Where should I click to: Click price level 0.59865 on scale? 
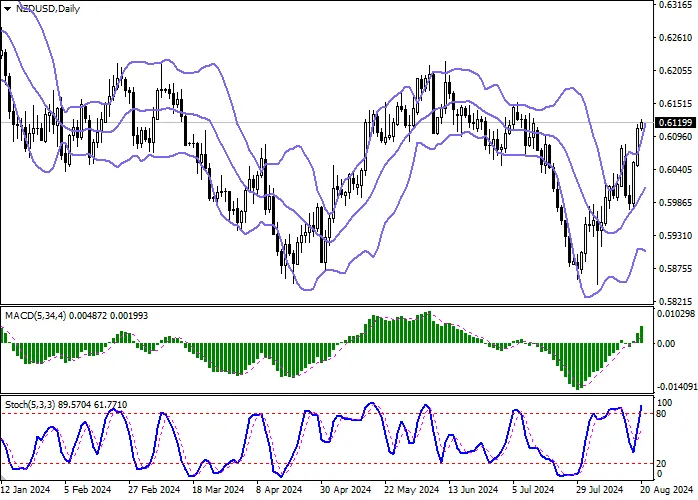point(675,203)
